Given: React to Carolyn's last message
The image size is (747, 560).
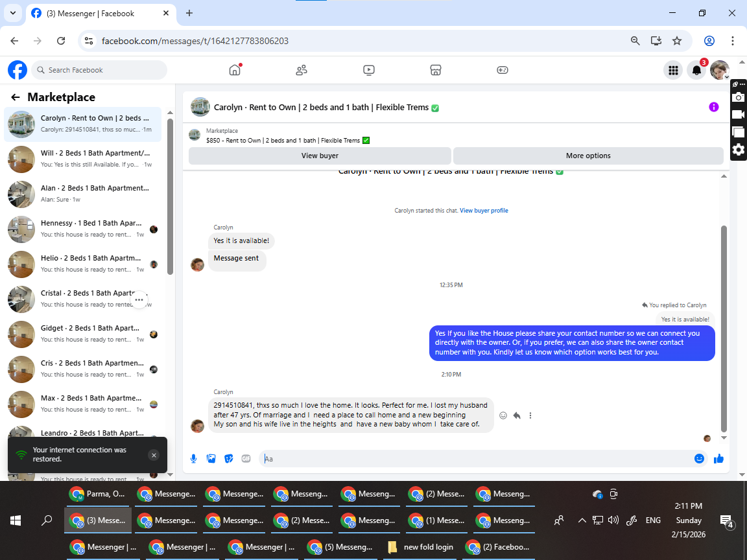Looking at the screenshot, I should [503, 415].
